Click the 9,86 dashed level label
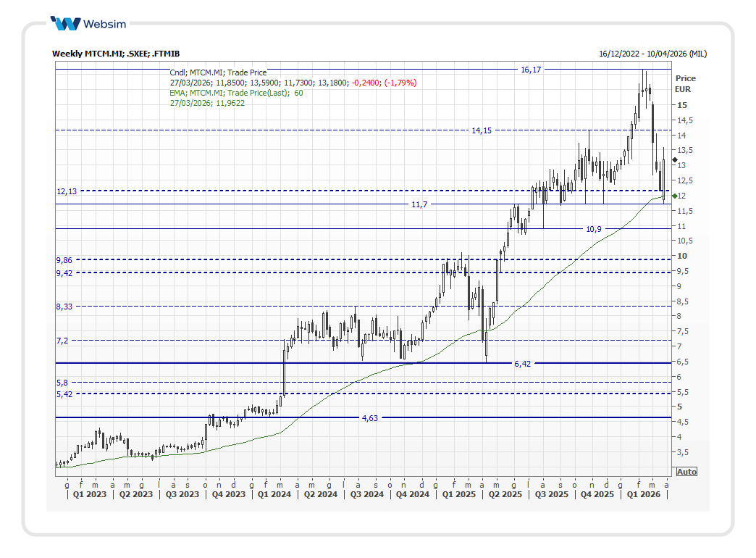The image size is (756, 558). [x=64, y=259]
